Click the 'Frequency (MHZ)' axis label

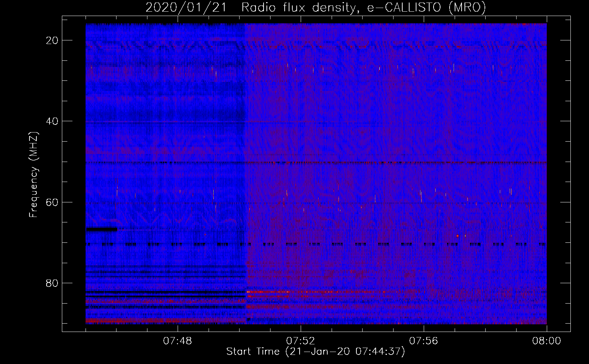(x=33, y=175)
